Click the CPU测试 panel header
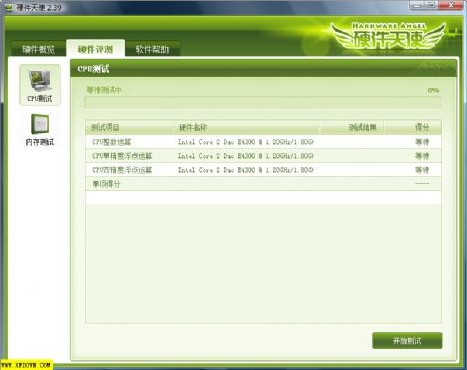The height and width of the screenshot is (370, 467). coord(263,69)
